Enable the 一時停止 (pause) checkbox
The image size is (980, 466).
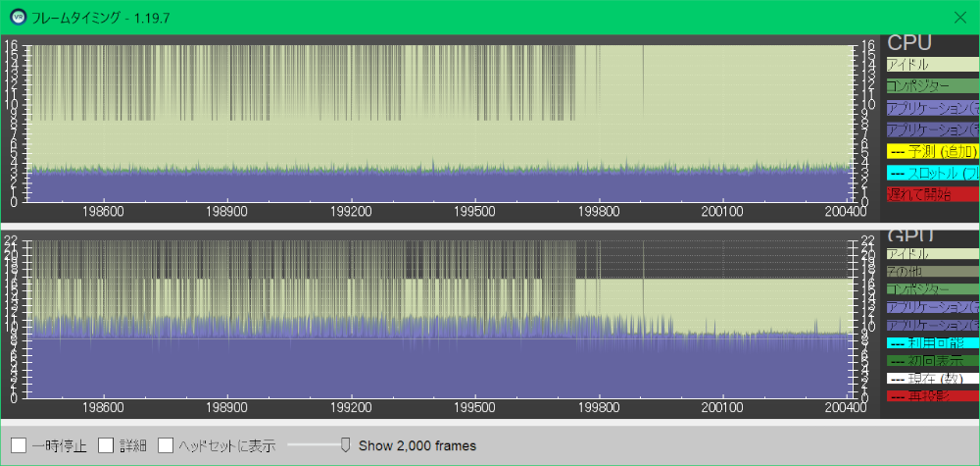click(19, 445)
